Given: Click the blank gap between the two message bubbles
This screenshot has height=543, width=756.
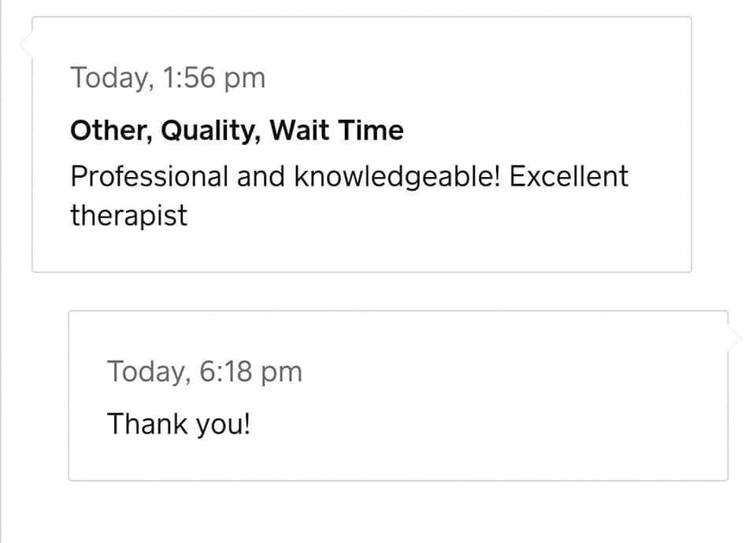Looking at the screenshot, I should point(380,291).
